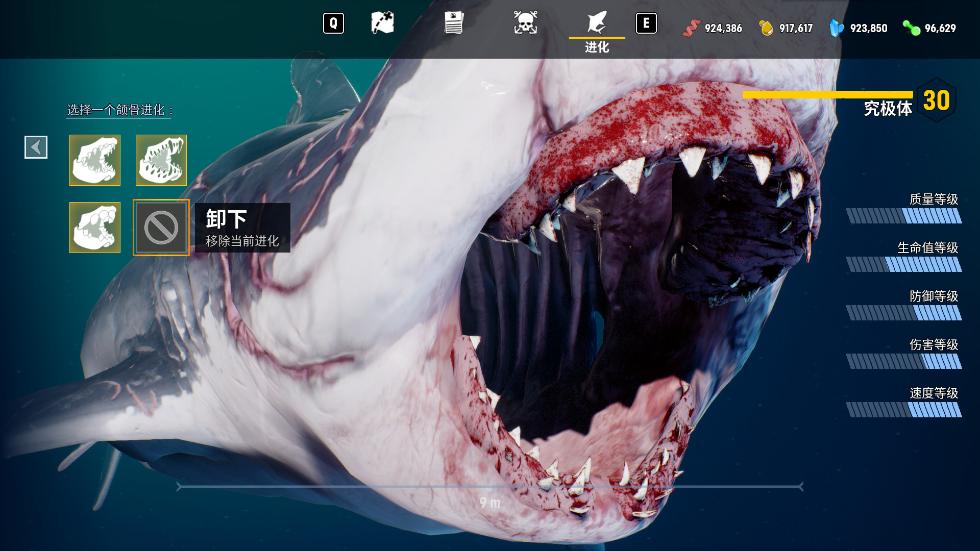Click the E next-tab key icon
This screenshot has height=551, width=980.
pyautogui.click(x=646, y=23)
